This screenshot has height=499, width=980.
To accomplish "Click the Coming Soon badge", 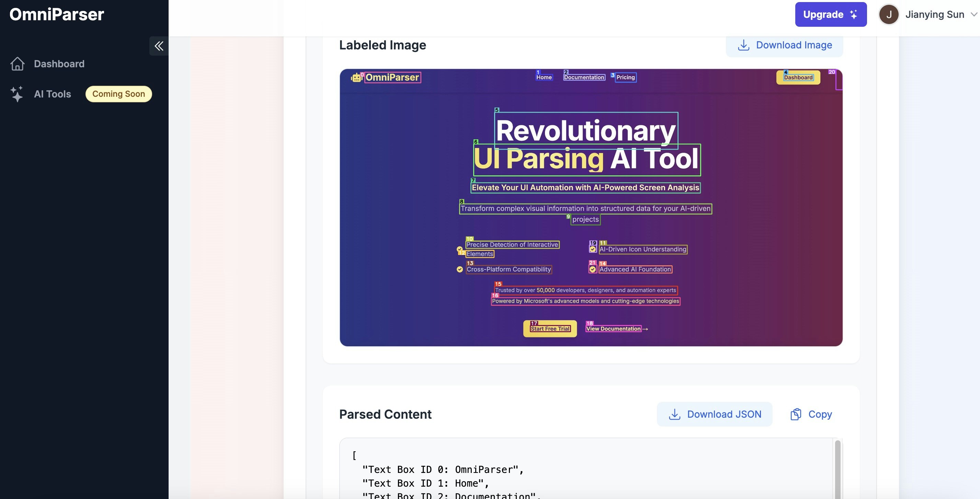I will click(119, 94).
